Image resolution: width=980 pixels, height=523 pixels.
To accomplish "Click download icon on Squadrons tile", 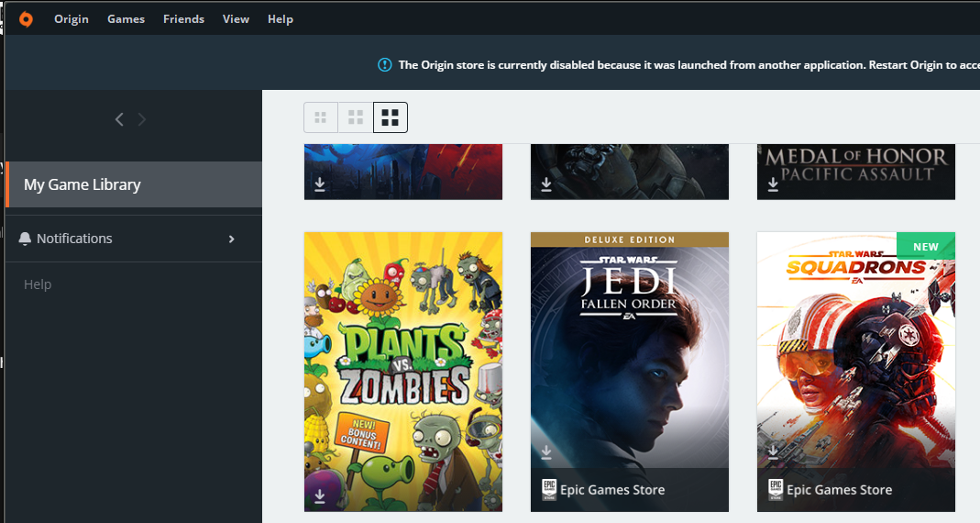I will 773,451.
